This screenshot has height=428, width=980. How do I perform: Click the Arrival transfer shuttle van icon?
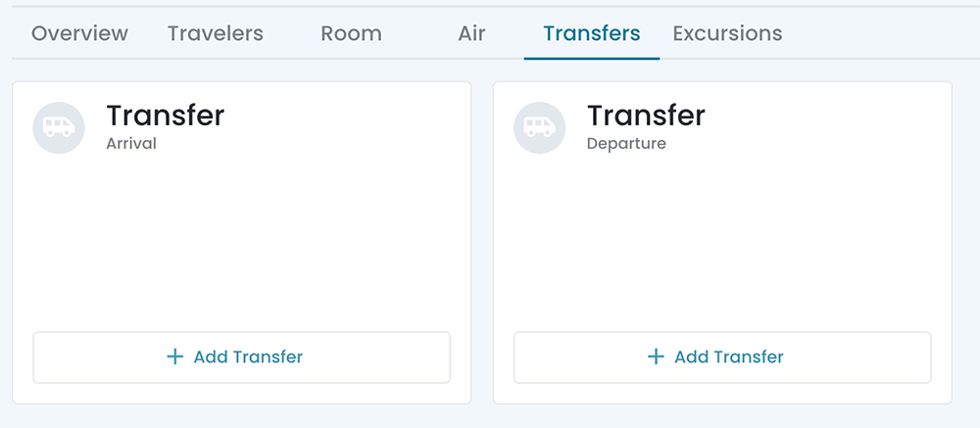click(x=59, y=127)
